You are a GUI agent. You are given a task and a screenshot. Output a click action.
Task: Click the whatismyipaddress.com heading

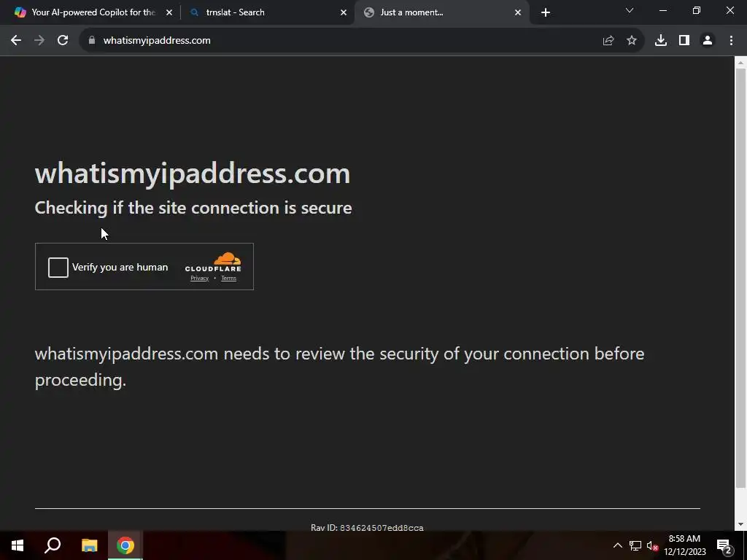click(193, 174)
